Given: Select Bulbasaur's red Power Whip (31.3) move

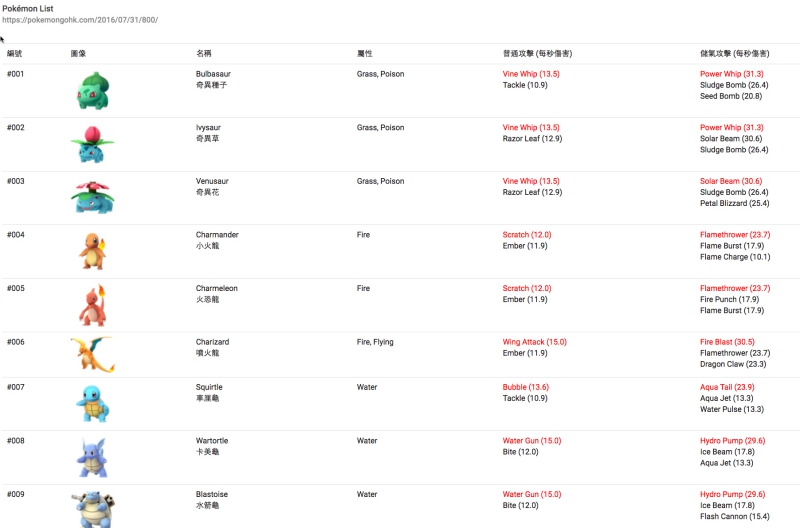Looking at the screenshot, I should pos(731,74).
